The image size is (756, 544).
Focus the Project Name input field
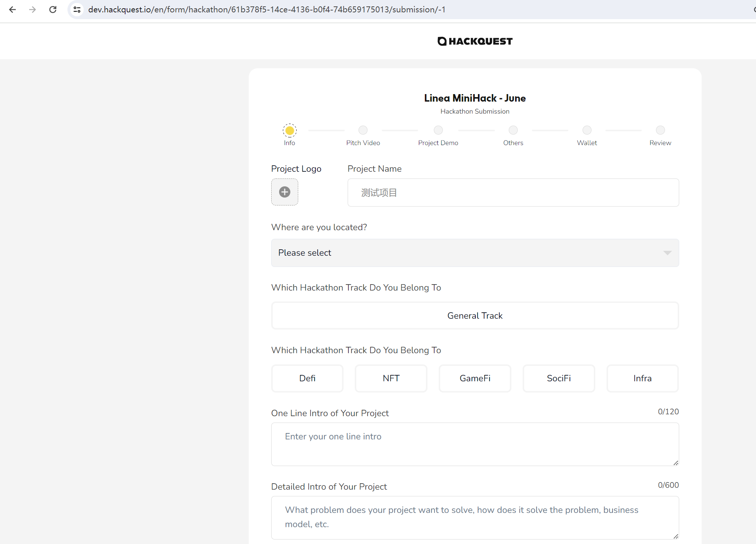[513, 192]
